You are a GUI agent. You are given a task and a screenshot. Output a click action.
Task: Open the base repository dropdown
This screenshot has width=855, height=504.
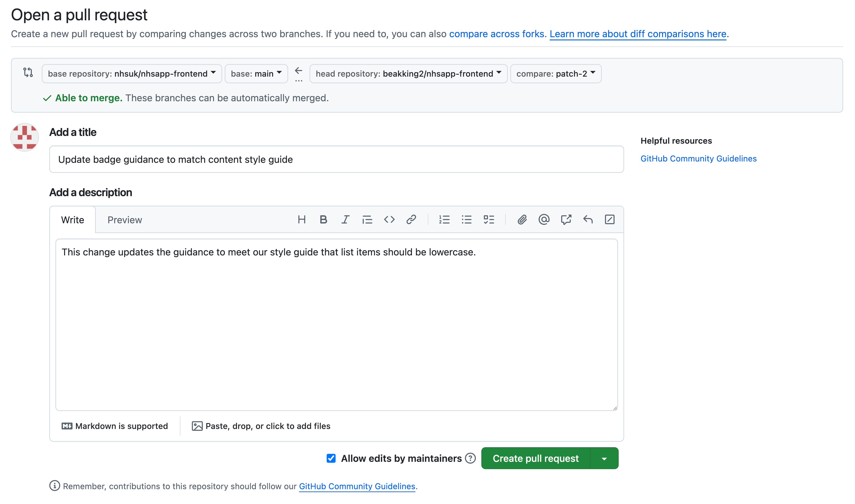[x=132, y=73]
